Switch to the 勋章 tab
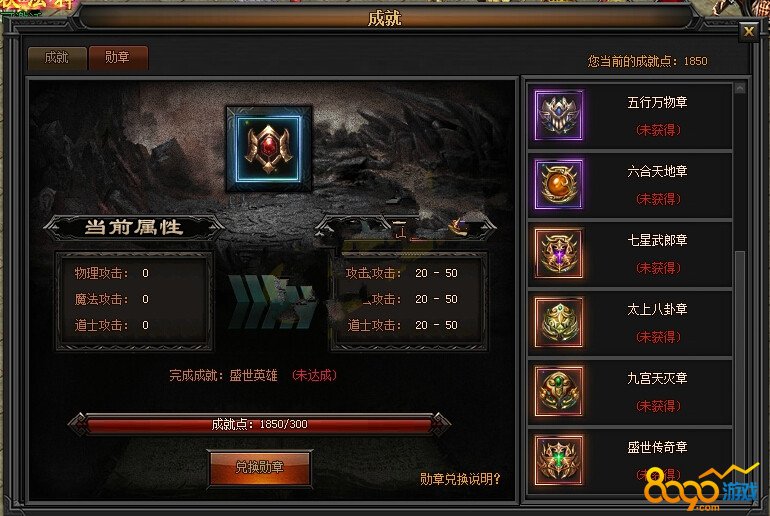The width and height of the screenshot is (770, 516). 118,57
